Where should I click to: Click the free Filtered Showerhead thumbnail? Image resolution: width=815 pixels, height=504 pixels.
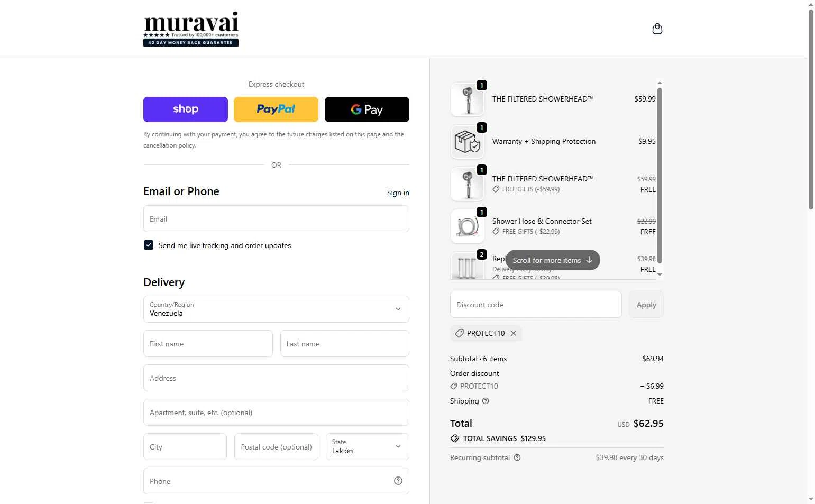[467, 184]
